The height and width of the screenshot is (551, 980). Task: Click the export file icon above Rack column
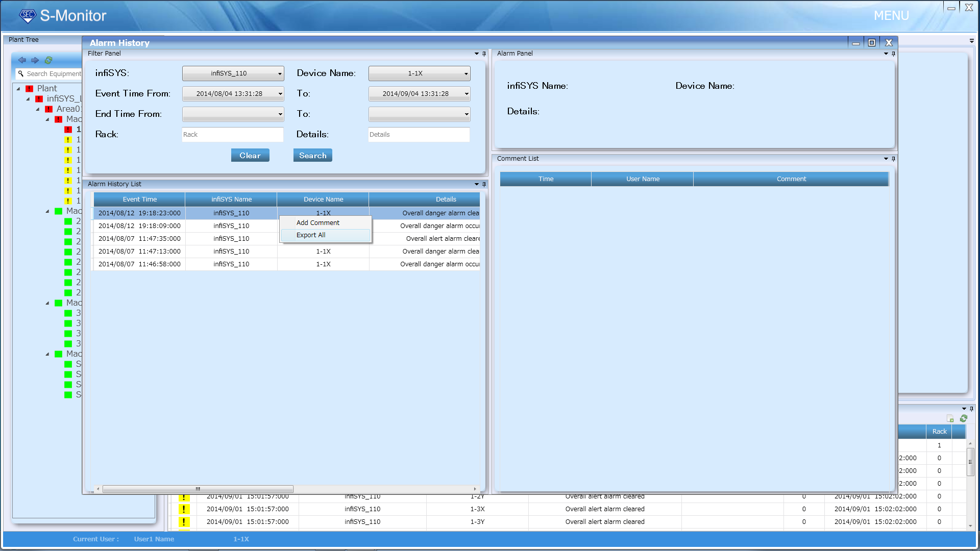click(950, 418)
